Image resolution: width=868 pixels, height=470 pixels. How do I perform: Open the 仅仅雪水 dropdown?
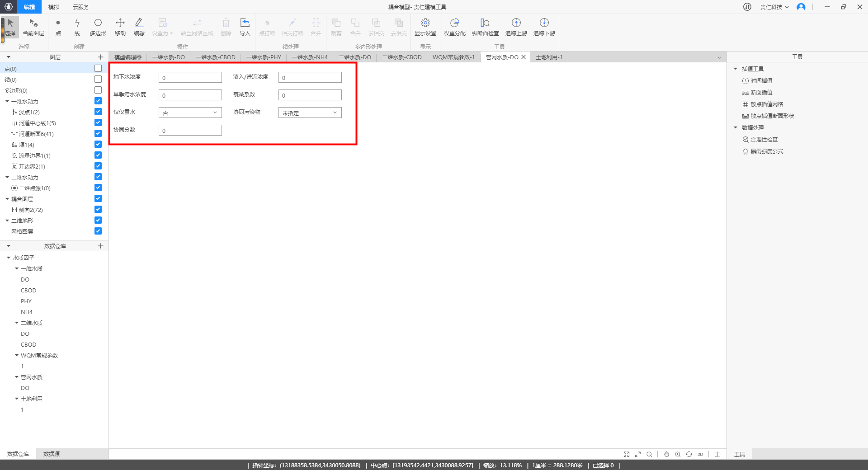click(x=190, y=113)
